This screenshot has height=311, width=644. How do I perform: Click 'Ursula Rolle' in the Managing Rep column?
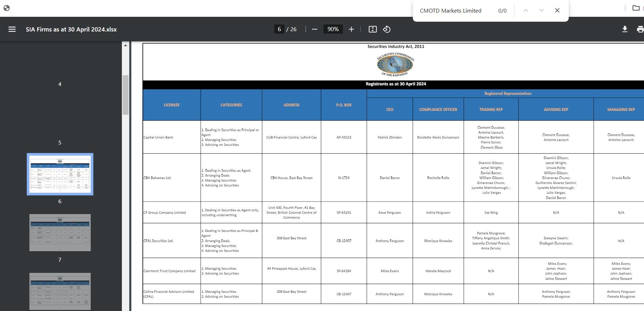621,178
